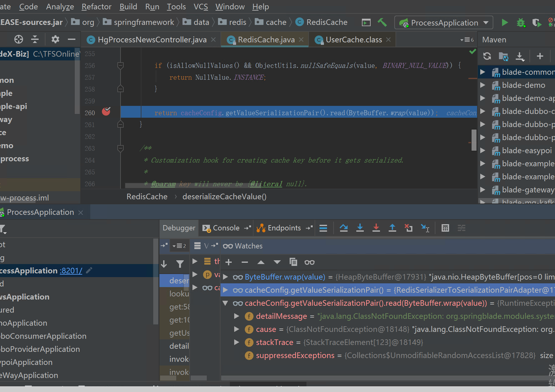555x392 pixels.
Task: Click the Trace Current Stream Chain icon
Action: 462,228
